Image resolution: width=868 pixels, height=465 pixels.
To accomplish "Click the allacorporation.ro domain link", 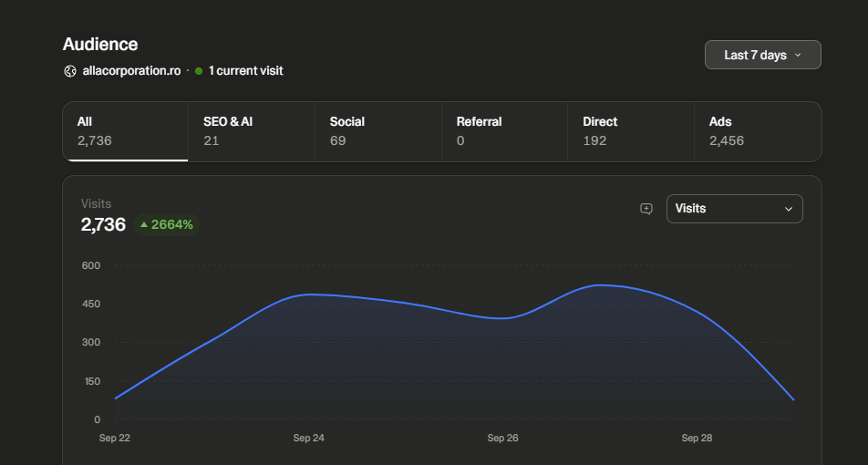I will point(131,71).
